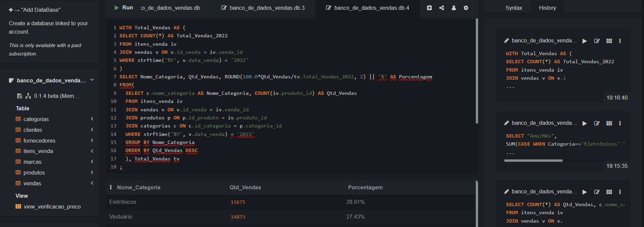Image resolution: width=644 pixels, height=227 pixels.
Task: Click the 0.1.4 beta (Mem... entry
Action: point(57,96)
